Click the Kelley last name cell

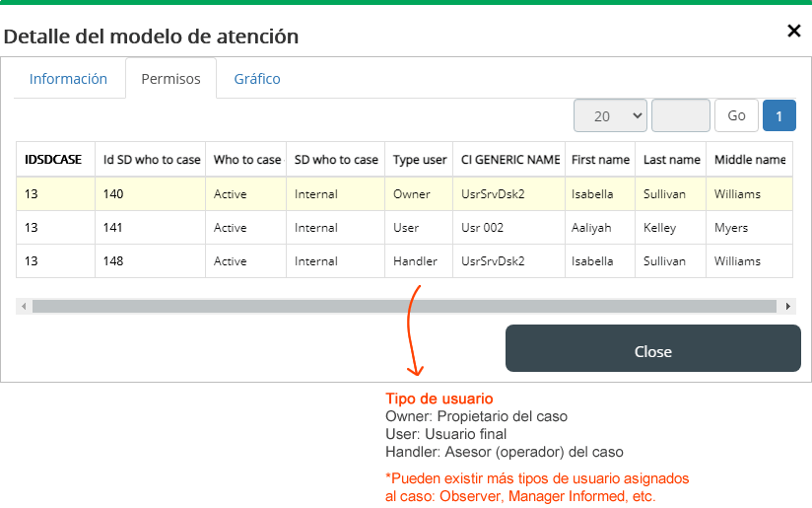(x=671, y=228)
